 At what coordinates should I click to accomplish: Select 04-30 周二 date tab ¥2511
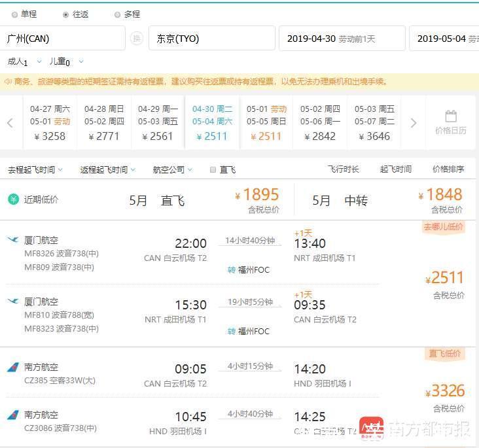coord(212,123)
